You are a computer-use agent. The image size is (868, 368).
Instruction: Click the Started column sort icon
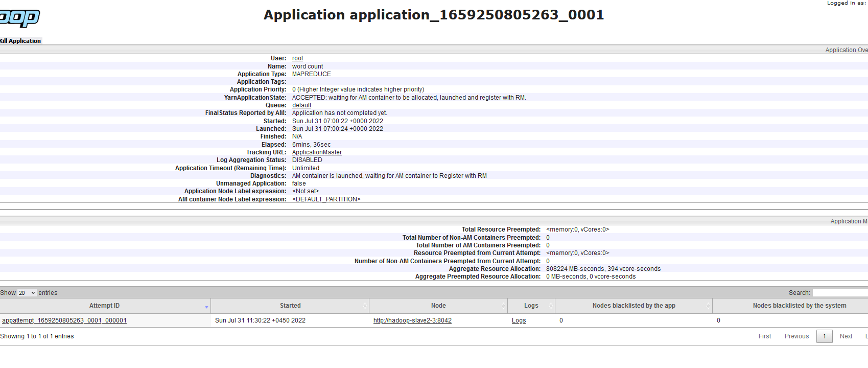pos(365,306)
